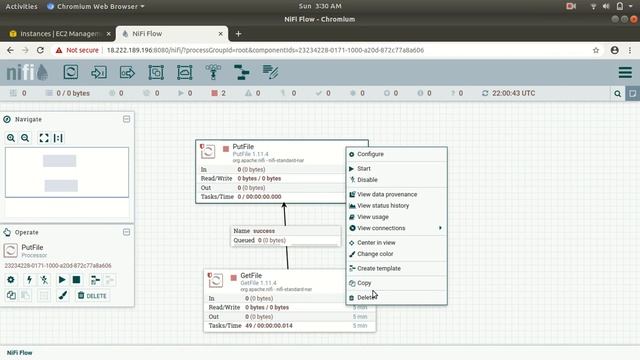Stop the processor with the square icon
The height and width of the screenshot is (360, 640).
point(76,280)
